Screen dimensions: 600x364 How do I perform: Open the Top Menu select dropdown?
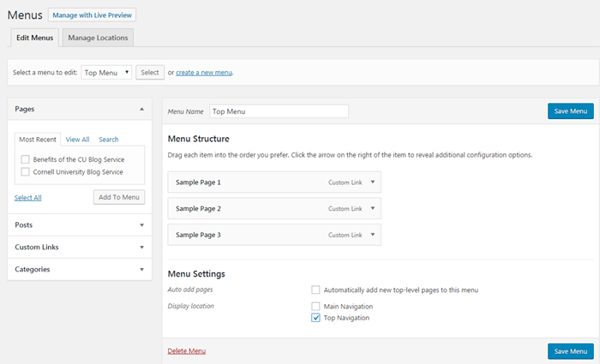[x=106, y=72]
